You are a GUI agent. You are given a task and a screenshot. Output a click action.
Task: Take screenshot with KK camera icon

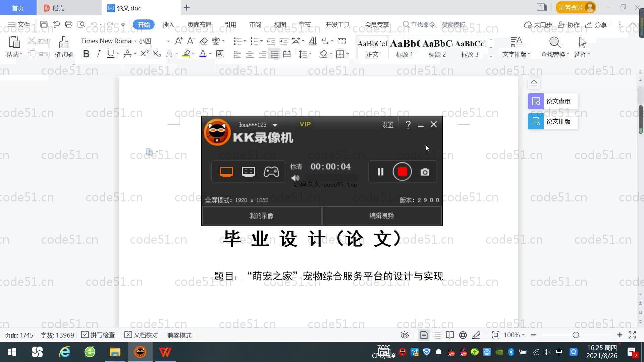[425, 172]
